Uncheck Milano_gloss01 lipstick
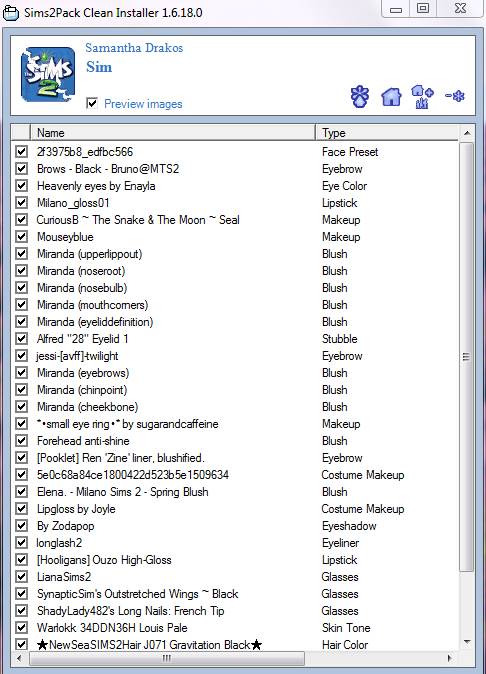Screen dimensions: 486x674 (x=21, y=202)
